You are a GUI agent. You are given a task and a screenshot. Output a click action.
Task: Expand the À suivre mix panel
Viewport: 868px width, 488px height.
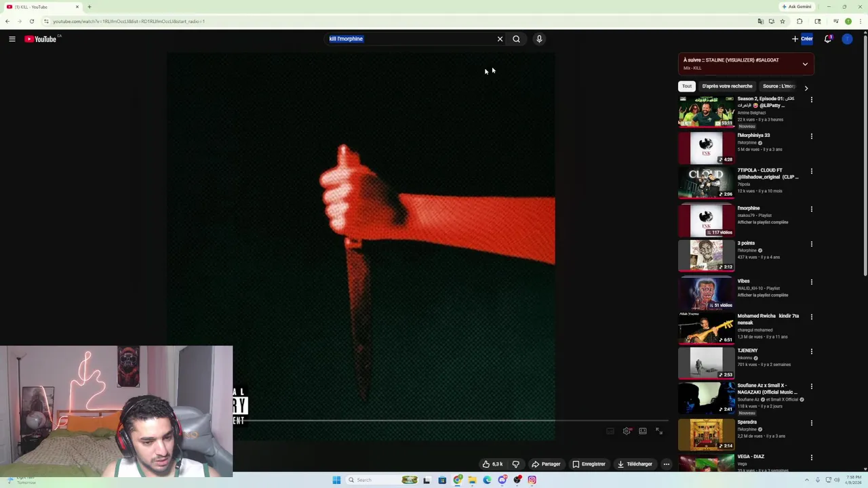coord(805,64)
